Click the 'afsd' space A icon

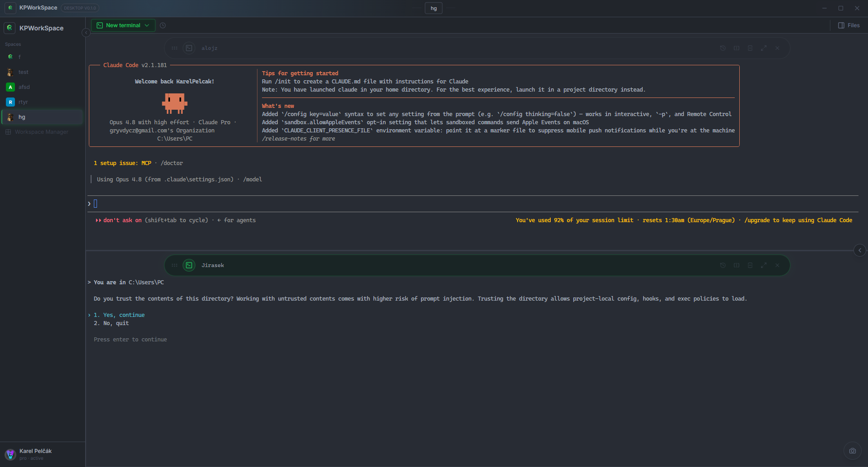pos(10,87)
